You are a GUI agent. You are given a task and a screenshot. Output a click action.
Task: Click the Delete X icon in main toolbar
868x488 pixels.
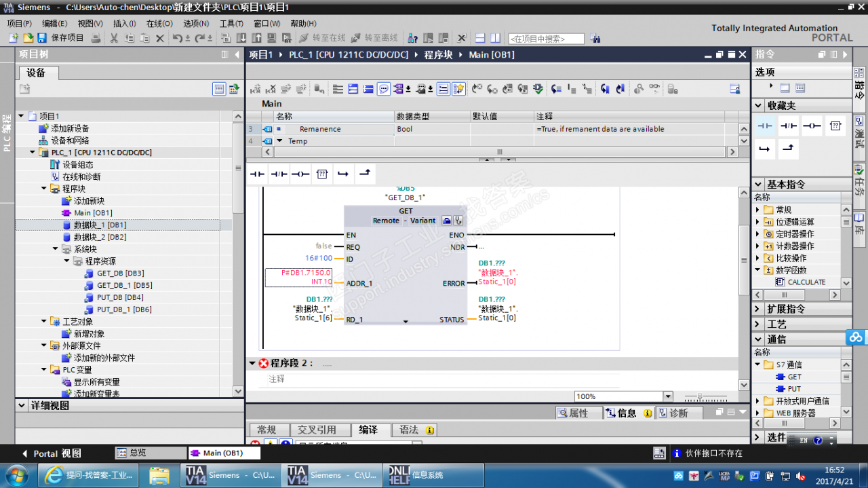pos(160,38)
